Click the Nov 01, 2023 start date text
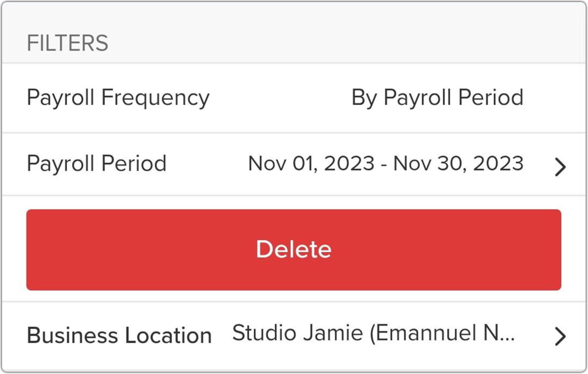Image resolution: width=588 pixels, height=374 pixels. click(311, 163)
